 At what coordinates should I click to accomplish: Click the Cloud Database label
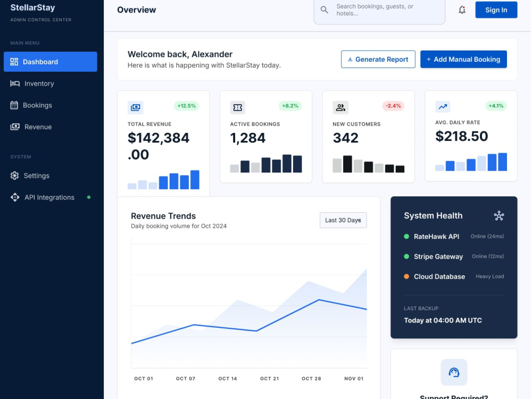coord(439,277)
